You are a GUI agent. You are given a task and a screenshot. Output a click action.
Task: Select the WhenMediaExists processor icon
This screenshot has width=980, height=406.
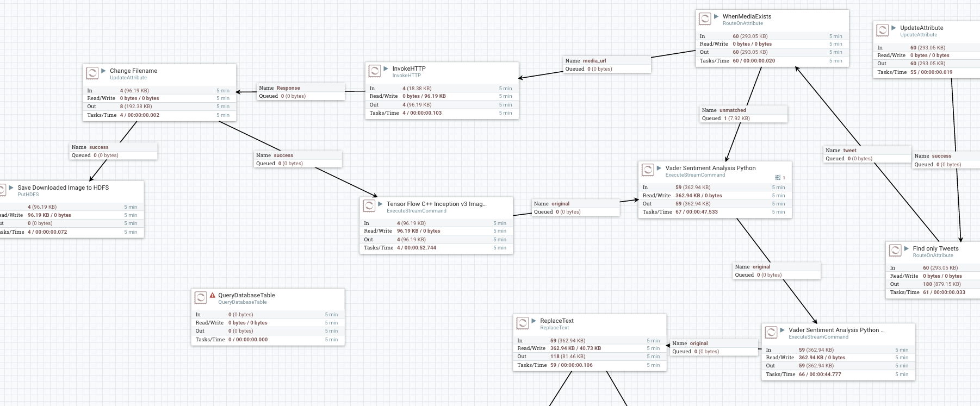[x=705, y=19]
